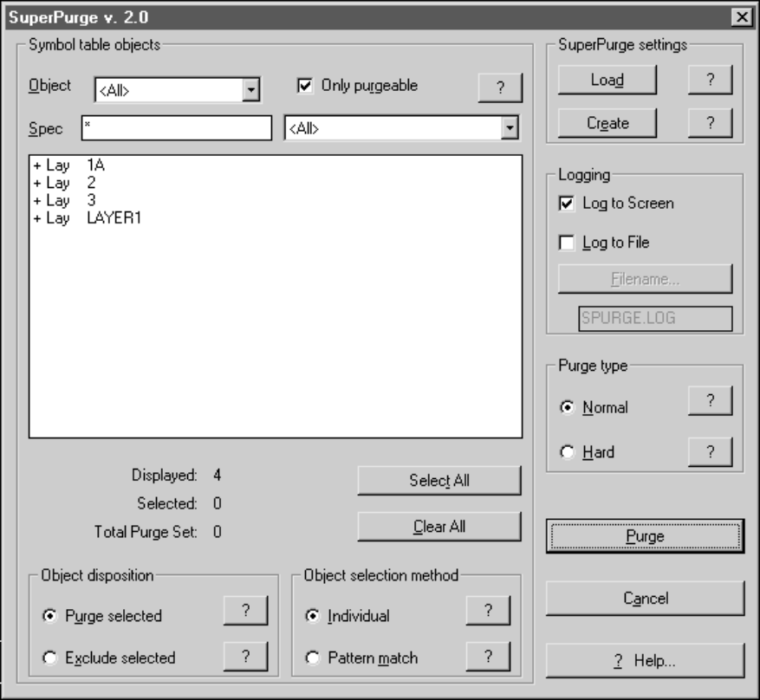Image resolution: width=760 pixels, height=700 pixels.
Task: Select the Lay 2 list row
Action: pyautogui.click(x=276, y=183)
